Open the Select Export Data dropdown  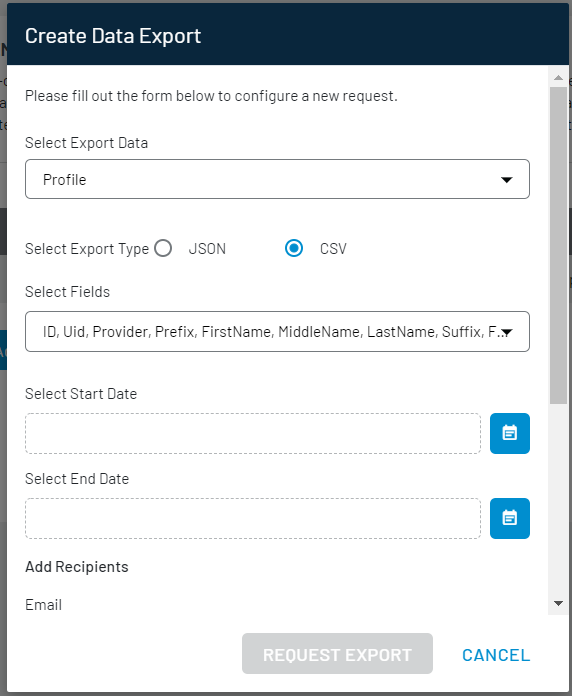(277, 179)
